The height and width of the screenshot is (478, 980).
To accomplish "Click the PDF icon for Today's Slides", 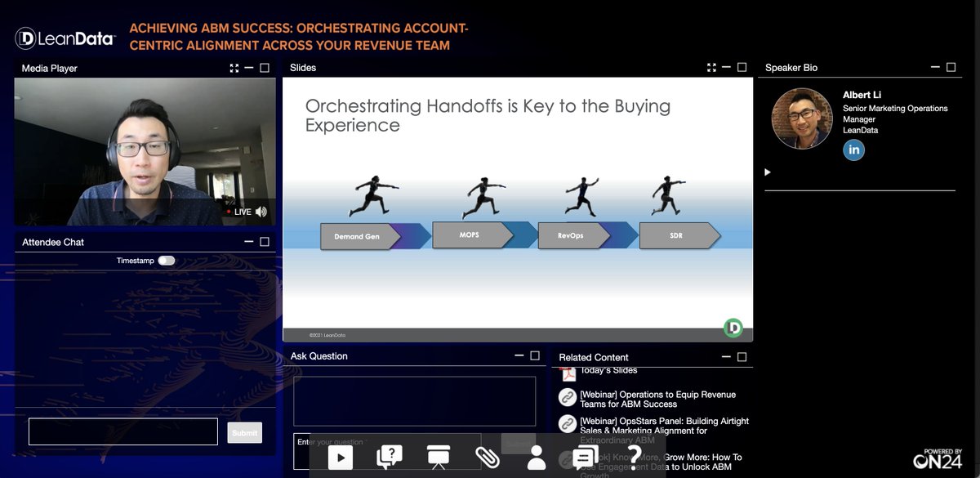I will 568,373.
